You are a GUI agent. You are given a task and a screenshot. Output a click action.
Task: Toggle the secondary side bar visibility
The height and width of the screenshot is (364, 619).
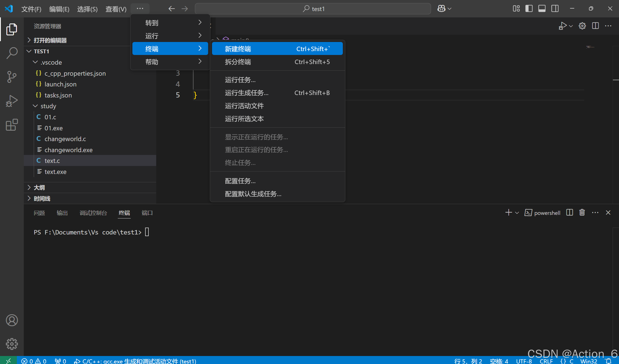click(555, 9)
